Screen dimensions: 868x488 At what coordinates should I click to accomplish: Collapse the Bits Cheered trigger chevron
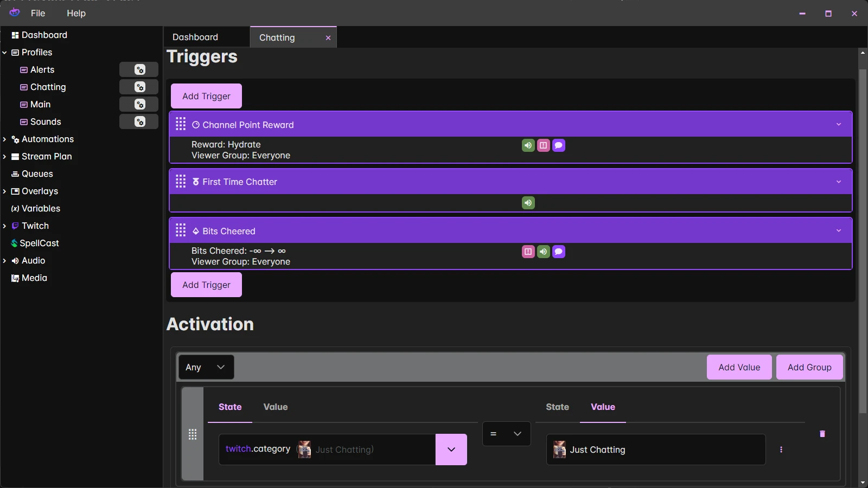[x=839, y=230]
